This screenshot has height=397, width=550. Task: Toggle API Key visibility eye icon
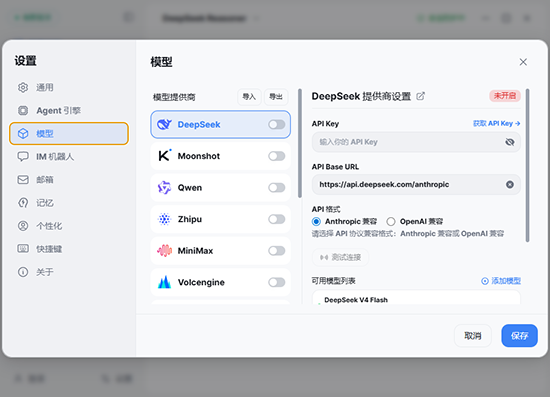click(510, 142)
